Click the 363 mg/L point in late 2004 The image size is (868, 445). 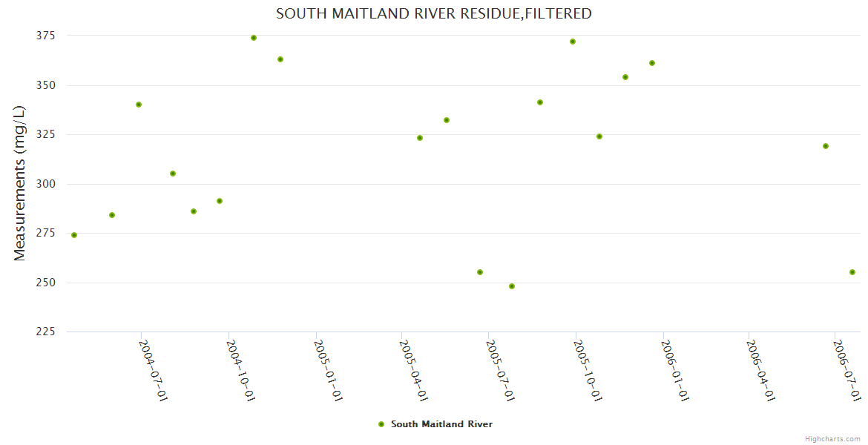click(280, 59)
